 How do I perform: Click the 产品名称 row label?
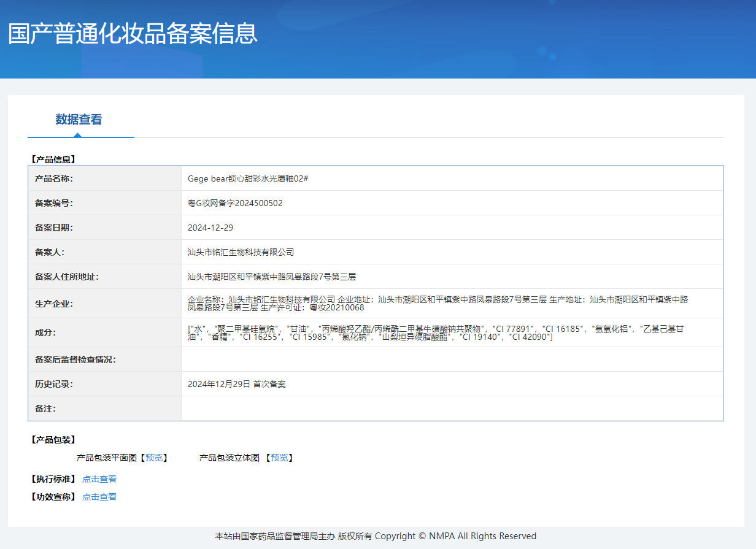click(x=54, y=179)
